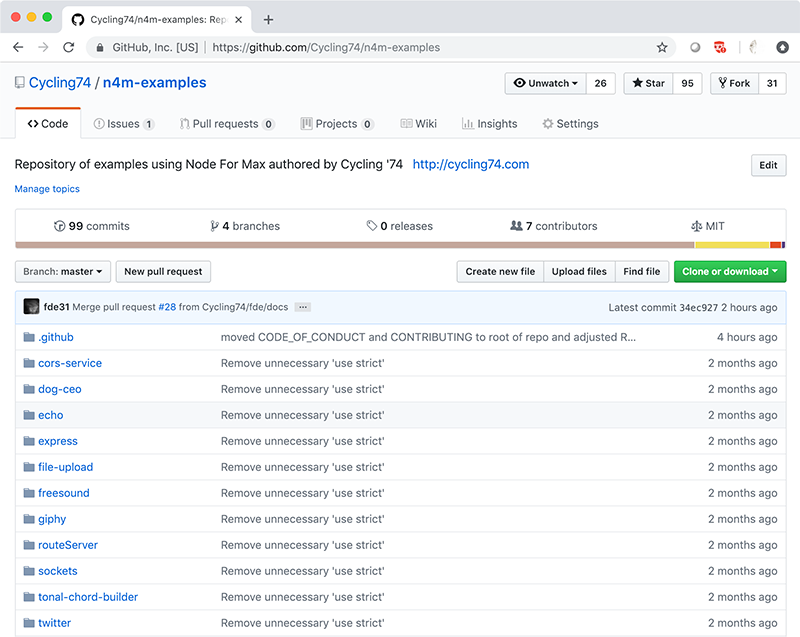Click the New pull request button
Screen dimensions: 800x637
pyautogui.click(x=163, y=271)
